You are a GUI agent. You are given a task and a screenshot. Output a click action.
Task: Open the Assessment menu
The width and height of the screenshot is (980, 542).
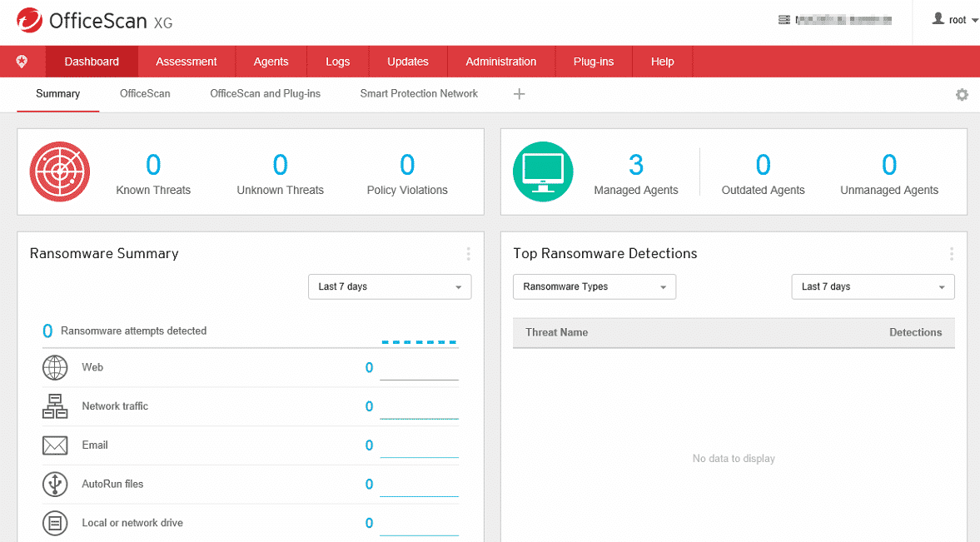[x=187, y=62]
